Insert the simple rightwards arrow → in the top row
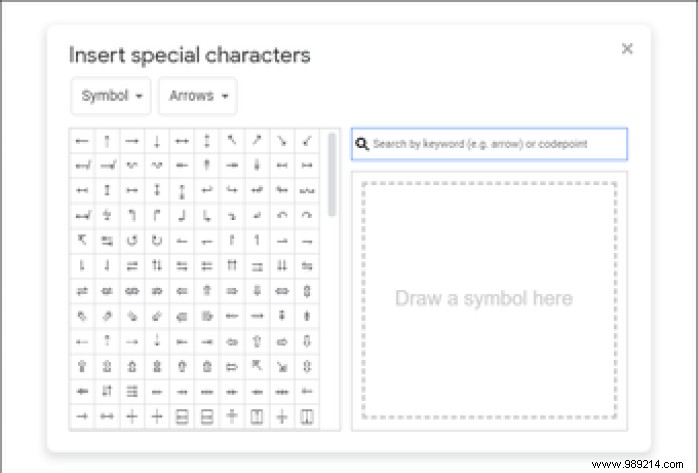The image size is (698, 473). (132, 141)
